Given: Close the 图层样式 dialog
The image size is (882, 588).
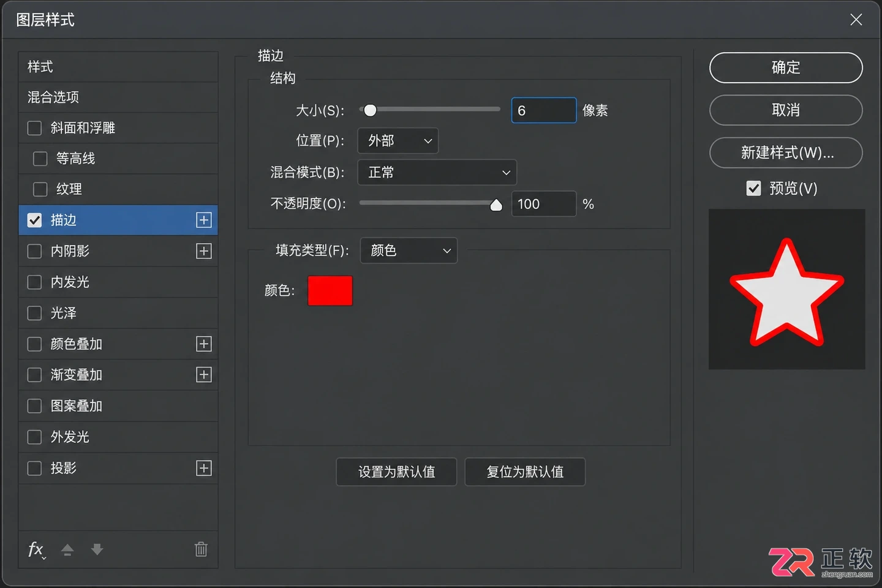Looking at the screenshot, I should [856, 20].
